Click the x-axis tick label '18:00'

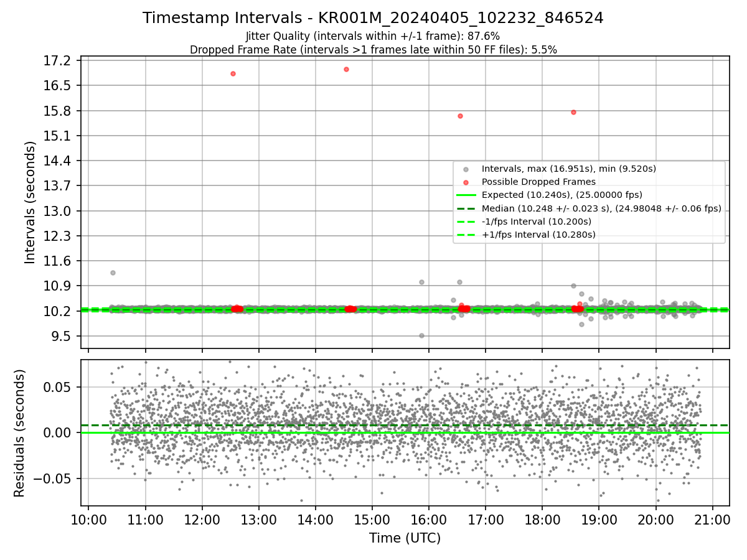(542, 520)
